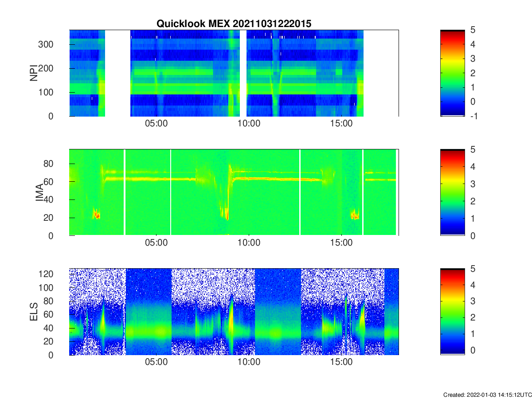This screenshot has height=399, width=532.
Task: Click the 'ELS' axis label
Action: pyautogui.click(x=34, y=312)
